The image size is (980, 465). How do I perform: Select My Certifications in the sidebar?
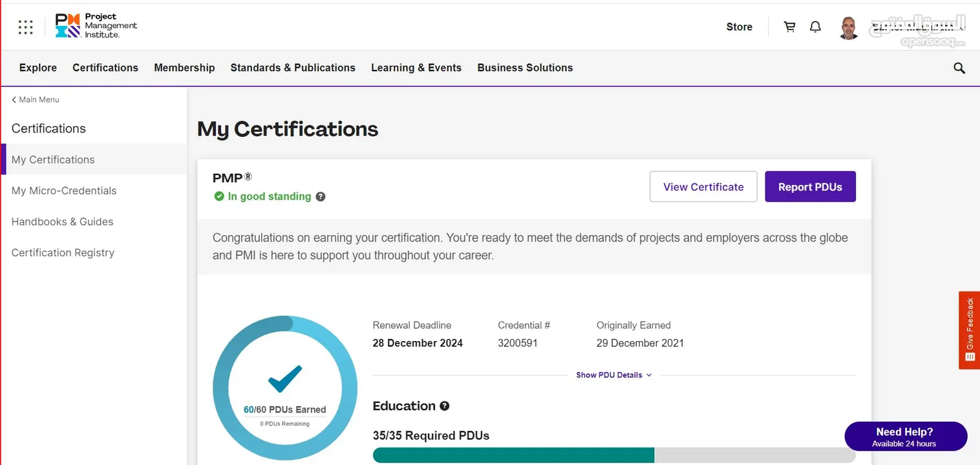click(94, 160)
